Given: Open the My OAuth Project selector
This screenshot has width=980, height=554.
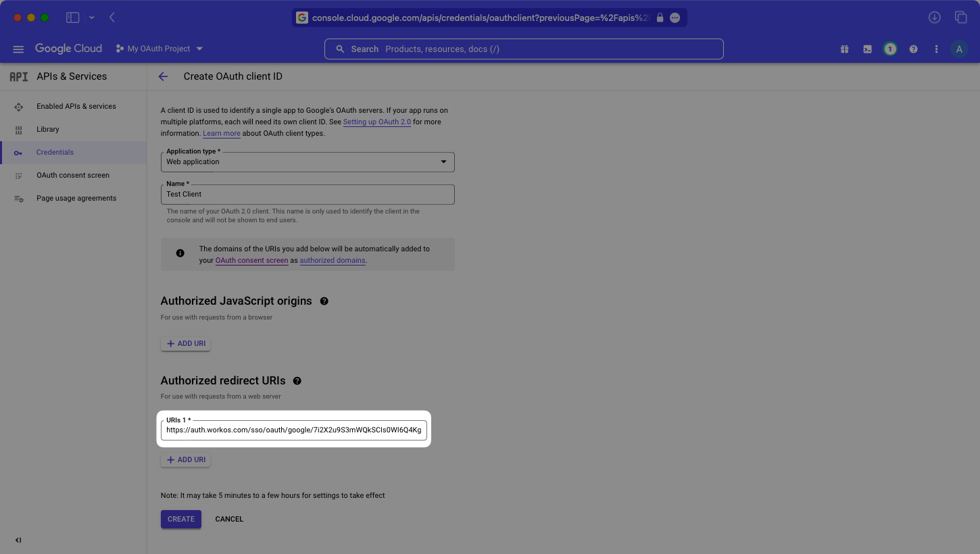Looking at the screenshot, I should pos(160,49).
